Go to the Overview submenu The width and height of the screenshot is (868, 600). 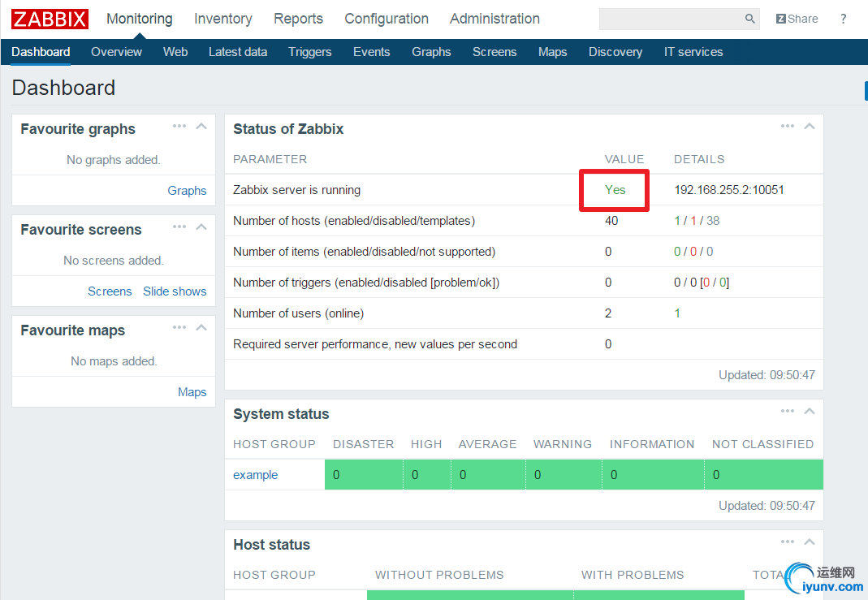click(x=116, y=52)
